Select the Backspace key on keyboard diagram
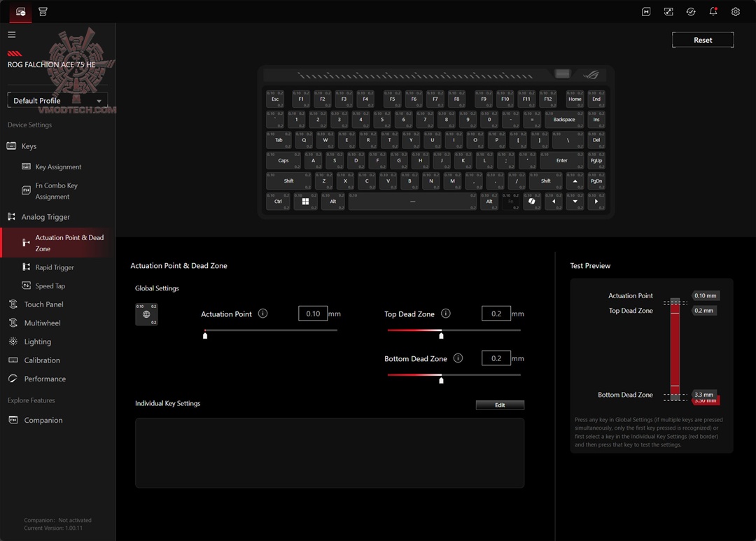 pyautogui.click(x=564, y=119)
